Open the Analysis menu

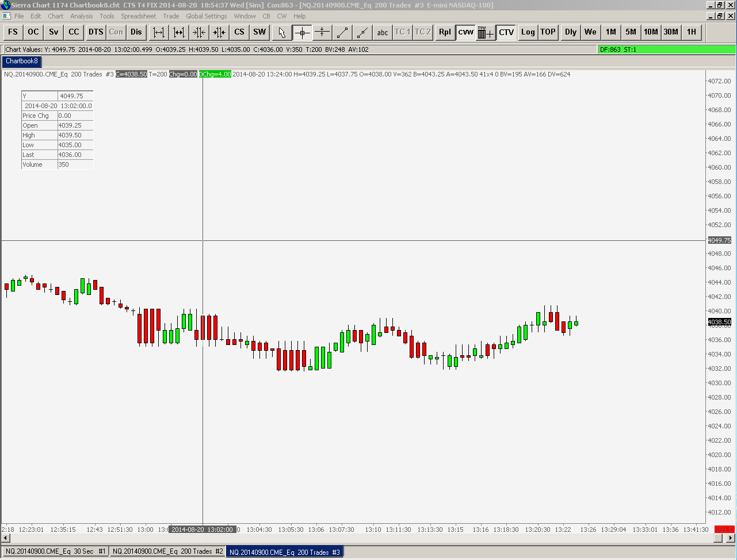(x=82, y=16)
